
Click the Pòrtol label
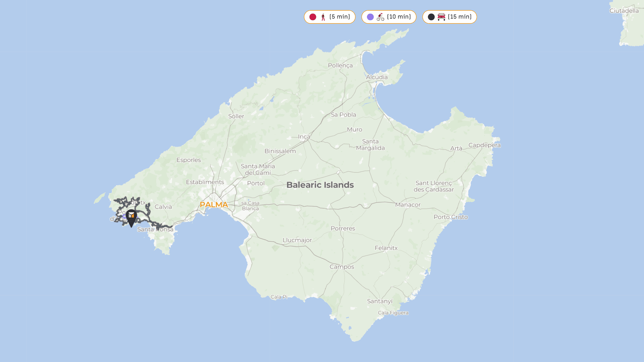point(256,183)
